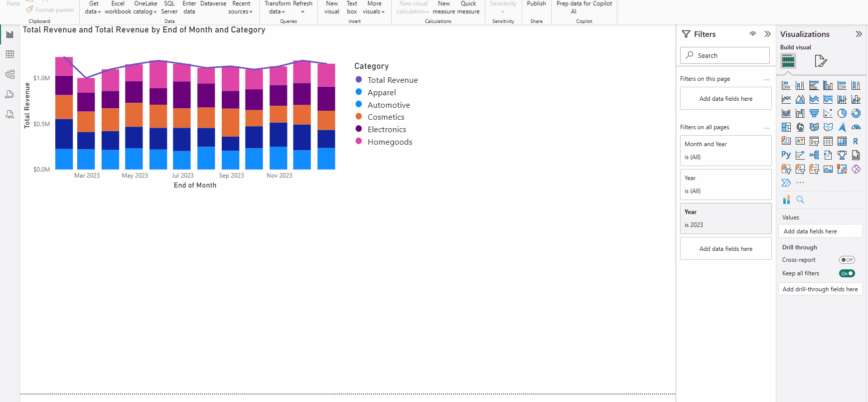Select the scatter chart visual
This screenshot has width=868, height=402.
point(828,113)
